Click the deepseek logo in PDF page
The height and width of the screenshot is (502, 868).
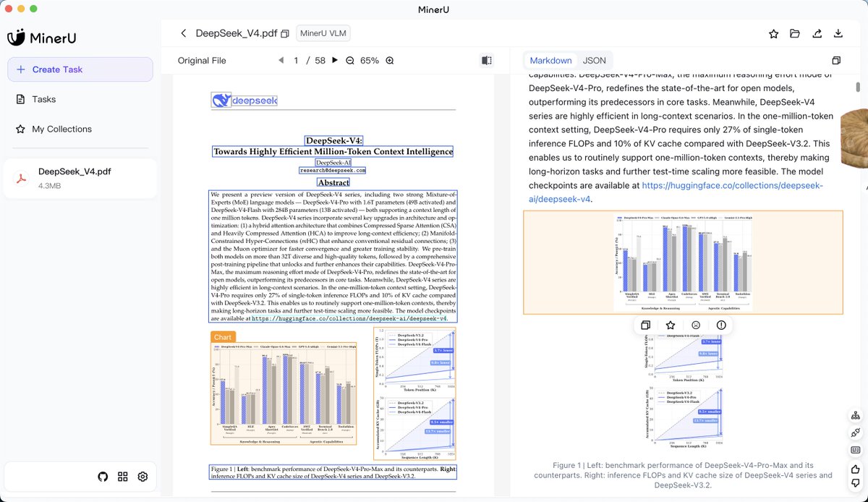(244, 100)
